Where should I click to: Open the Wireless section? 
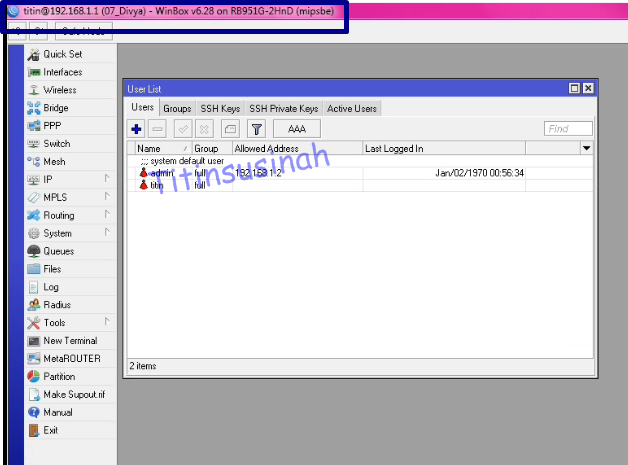tap(70, 90)
